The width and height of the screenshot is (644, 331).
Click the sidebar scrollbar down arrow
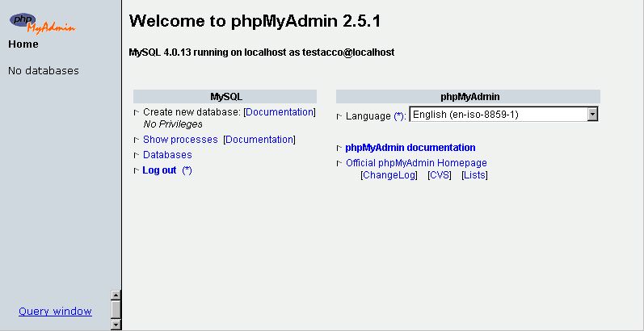pos(116,325)
